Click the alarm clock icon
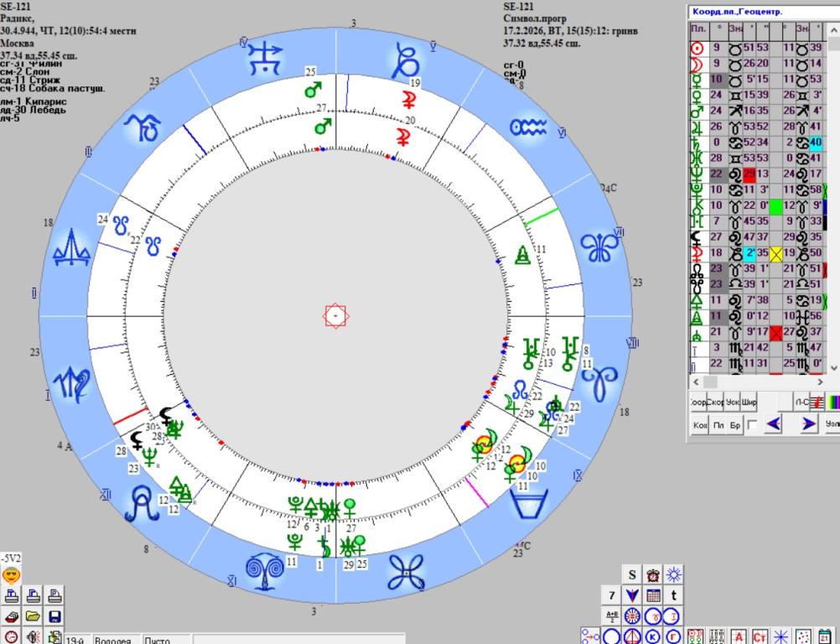Screen dimensions: 840x644 pos(653,574)
